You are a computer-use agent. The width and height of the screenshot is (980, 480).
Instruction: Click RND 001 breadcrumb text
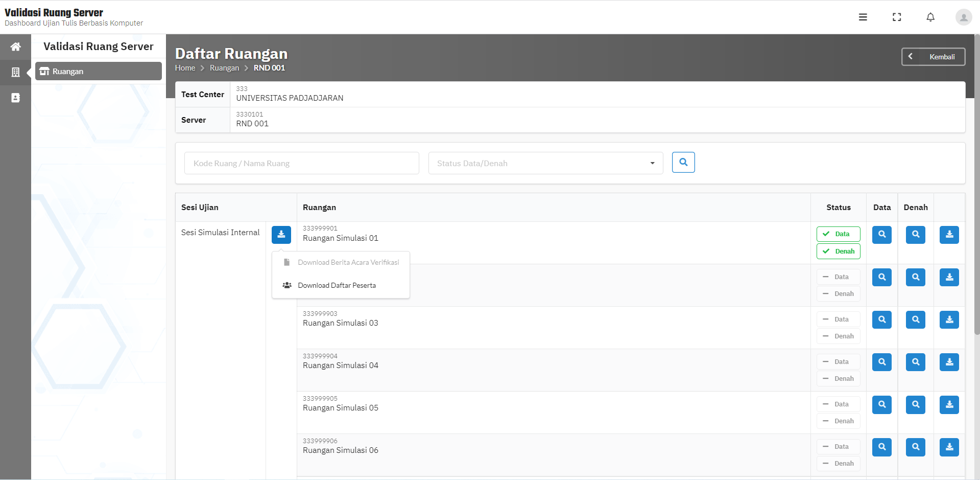[x=269, y=68]
